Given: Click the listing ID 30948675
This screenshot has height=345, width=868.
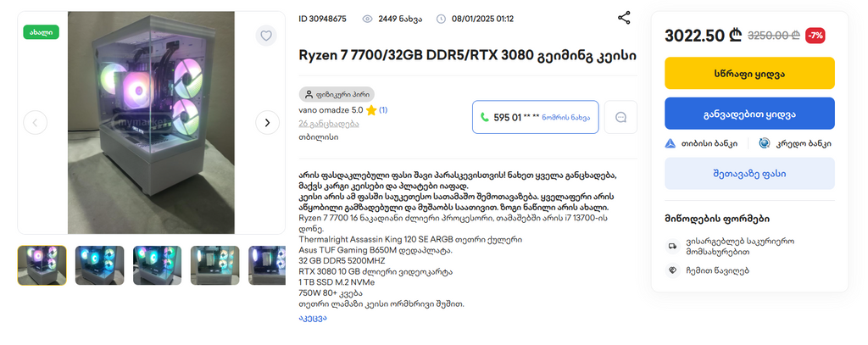Looking at the screenshot, I should [x=323, y=19].
